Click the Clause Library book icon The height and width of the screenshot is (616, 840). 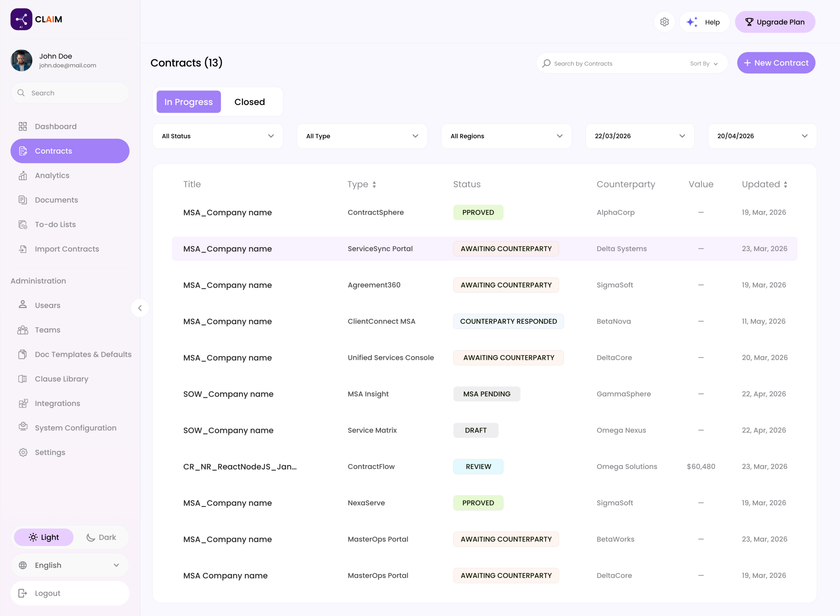[23, 379]
